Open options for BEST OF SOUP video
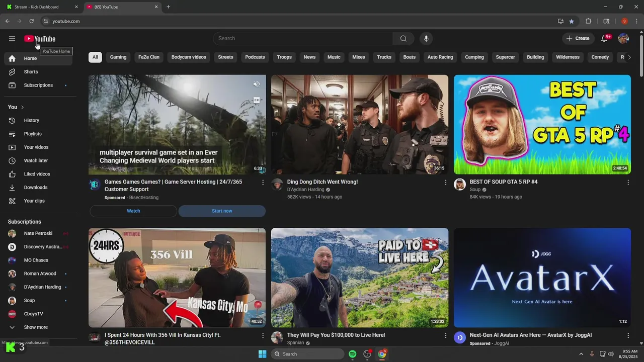Screen dimensions: 644x362 628,183
